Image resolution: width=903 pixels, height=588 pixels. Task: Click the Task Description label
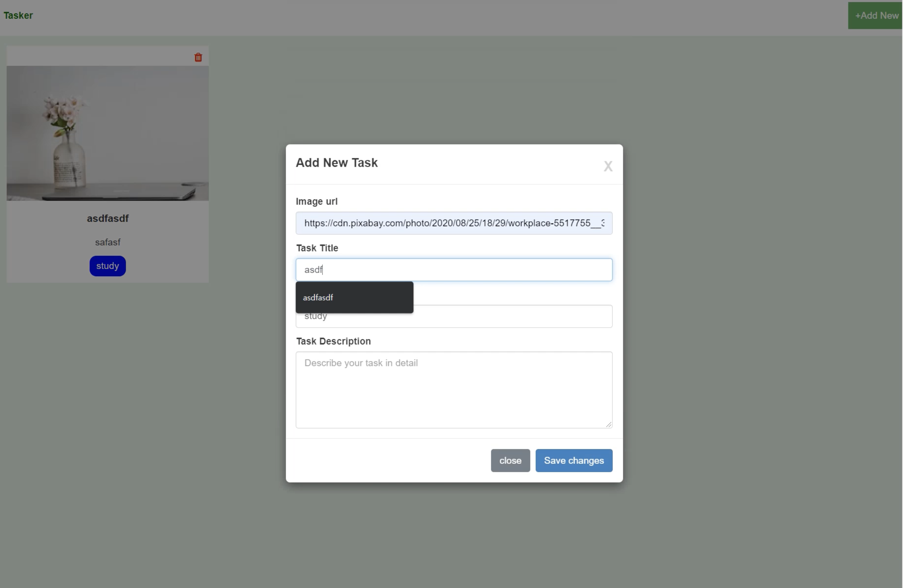pyautogui.click(x=333, y=341)
